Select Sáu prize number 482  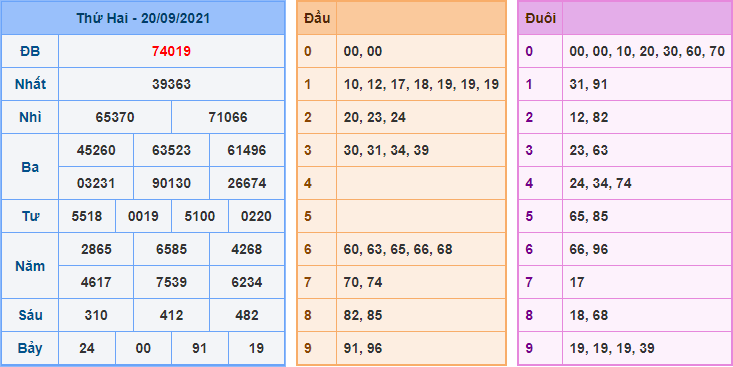point(247,316)
